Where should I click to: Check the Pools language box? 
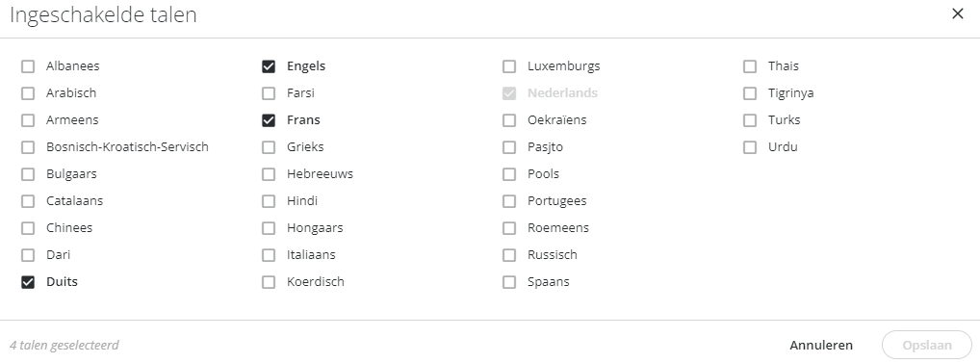coord(509,173)
